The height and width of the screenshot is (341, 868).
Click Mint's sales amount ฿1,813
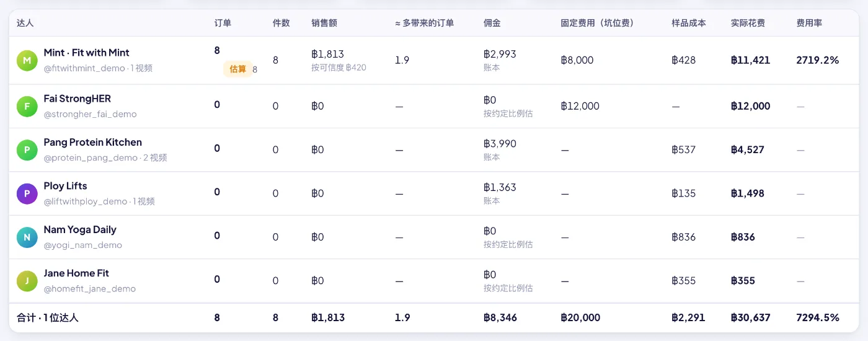pyautogui.click(x=328, y=54)
